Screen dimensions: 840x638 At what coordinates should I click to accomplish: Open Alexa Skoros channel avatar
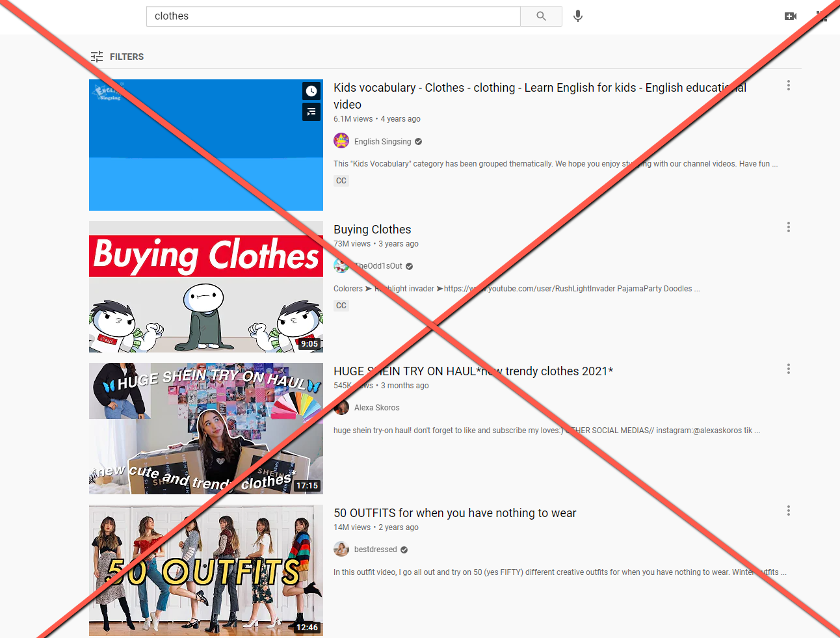click(x=341, y=407)
